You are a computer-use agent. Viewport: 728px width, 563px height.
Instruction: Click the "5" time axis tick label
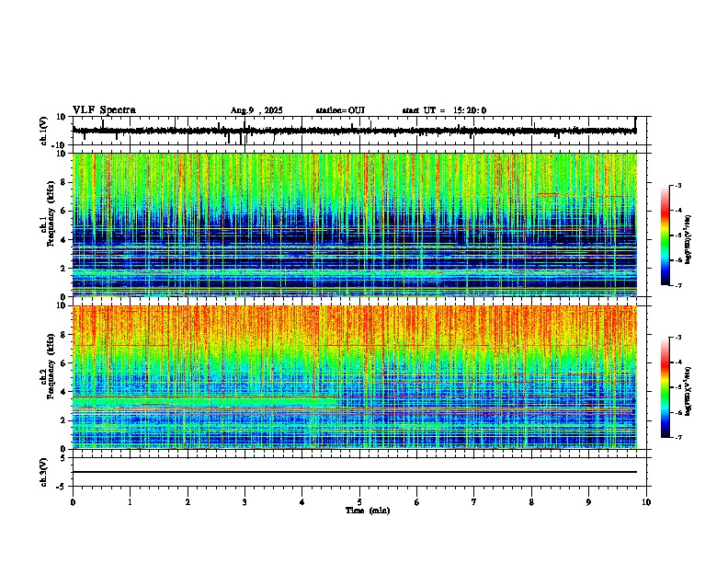[x=359, y=502]
